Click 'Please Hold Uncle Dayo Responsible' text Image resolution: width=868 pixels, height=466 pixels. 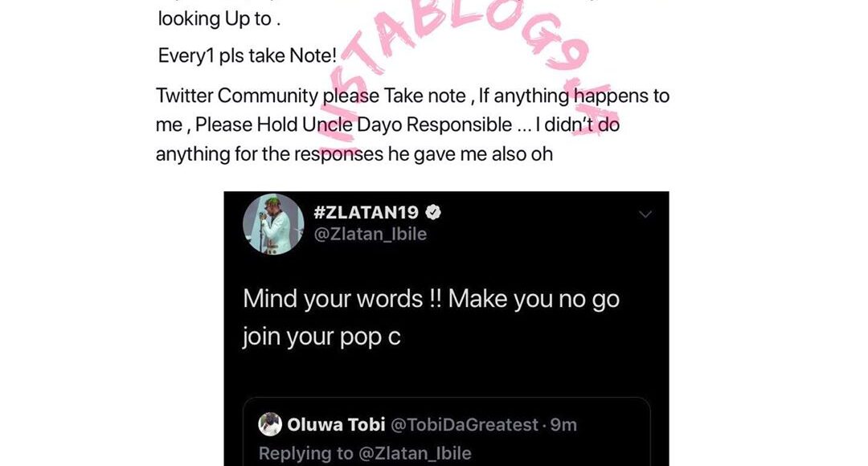tap(353, 125)
